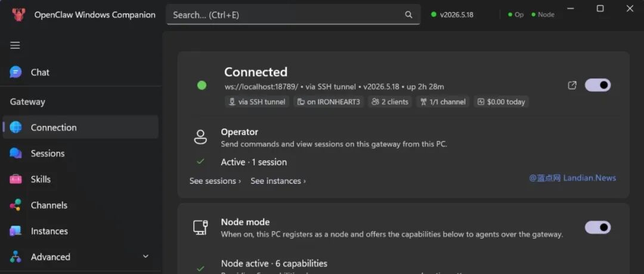Focus the Search (Ctrl+E) field
Viewport: 644px width, 274px height.
[293, 15]
